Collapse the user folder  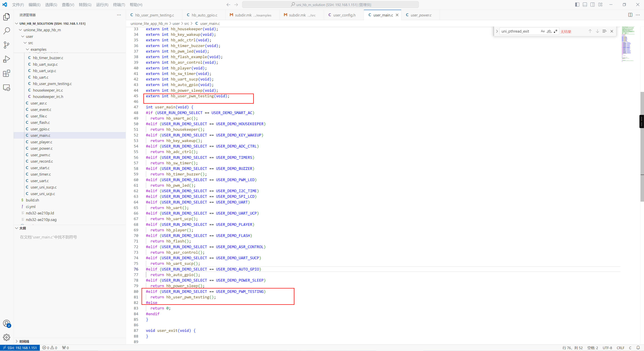[x=23, y=36]
